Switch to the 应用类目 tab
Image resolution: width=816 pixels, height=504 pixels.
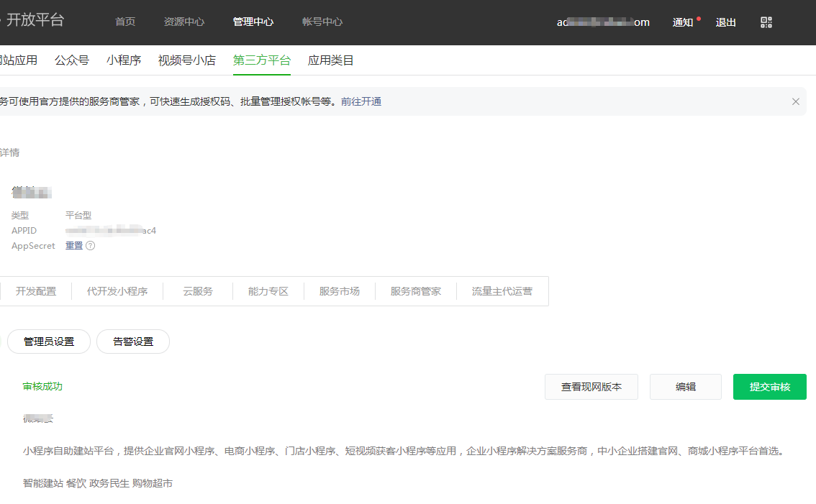pos(330,60)
